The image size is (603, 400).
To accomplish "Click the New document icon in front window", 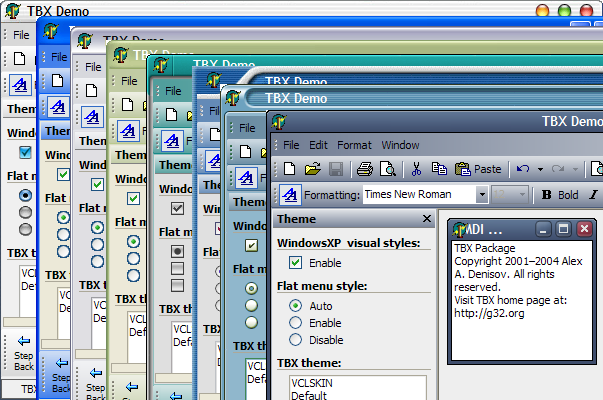I will (288, 169).
